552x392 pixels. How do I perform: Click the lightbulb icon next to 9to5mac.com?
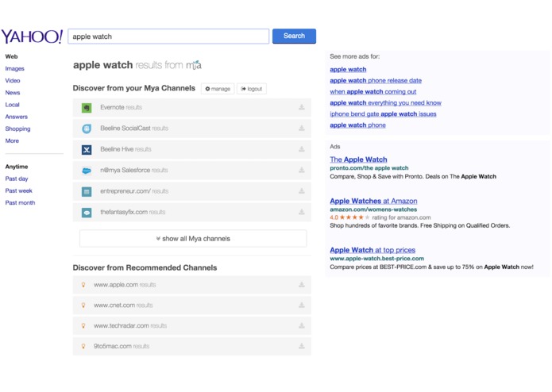click(x=83, y=346)
